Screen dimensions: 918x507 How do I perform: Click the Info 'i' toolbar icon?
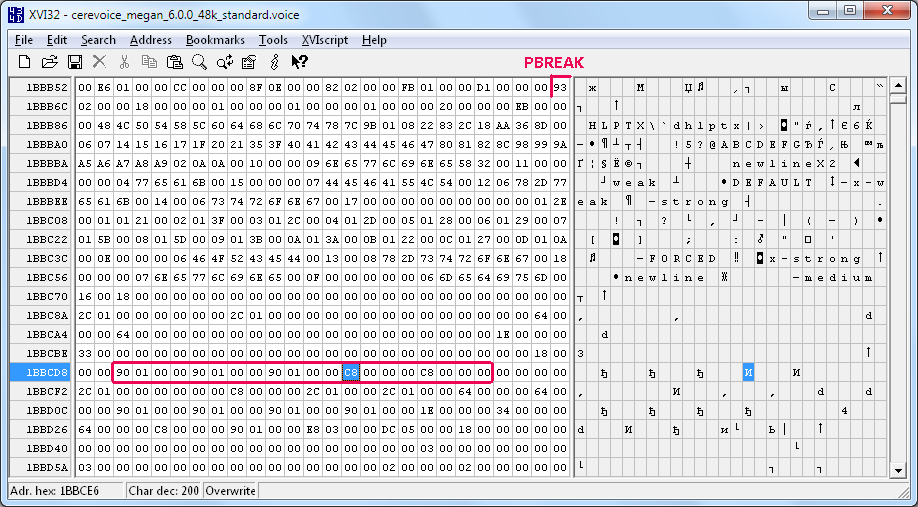click(274, 61)
